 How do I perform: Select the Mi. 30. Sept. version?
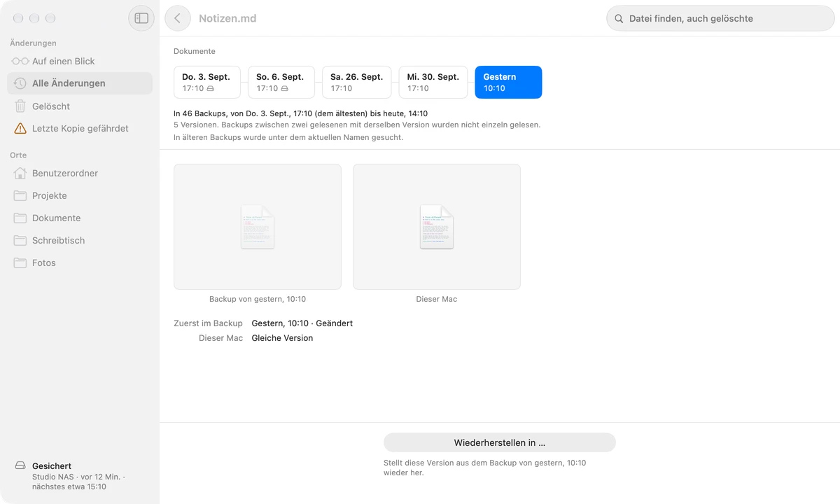click(x=433, y=83)
